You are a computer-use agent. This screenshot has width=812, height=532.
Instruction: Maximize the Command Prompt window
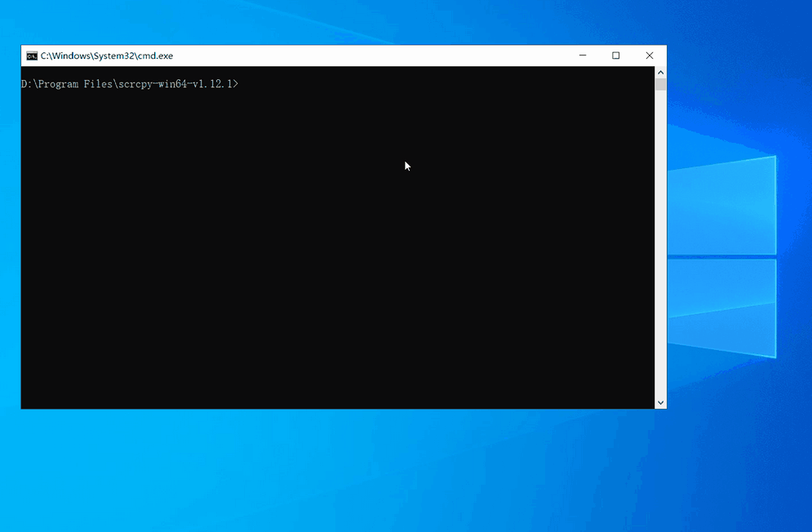(x=616, y=56)
